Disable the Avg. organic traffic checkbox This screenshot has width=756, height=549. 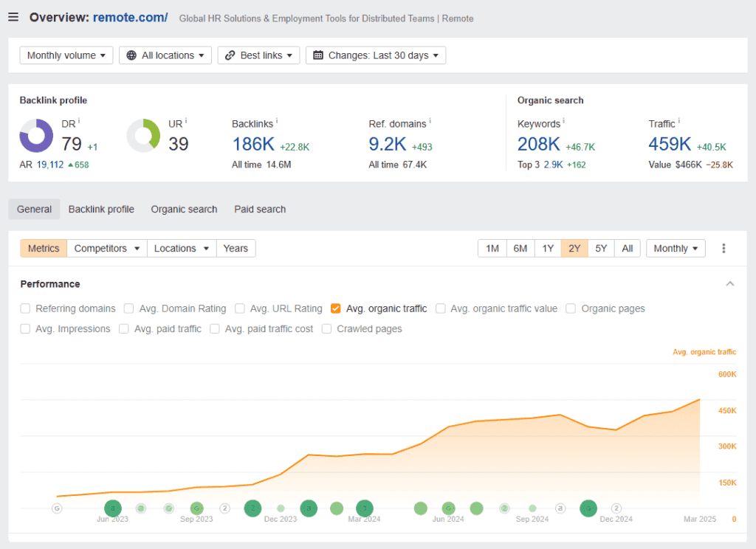335,308
